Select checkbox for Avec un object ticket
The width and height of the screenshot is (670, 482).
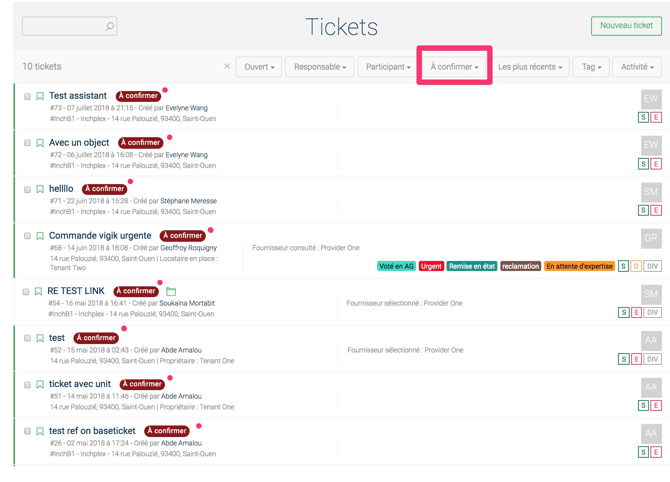[27, 143]
